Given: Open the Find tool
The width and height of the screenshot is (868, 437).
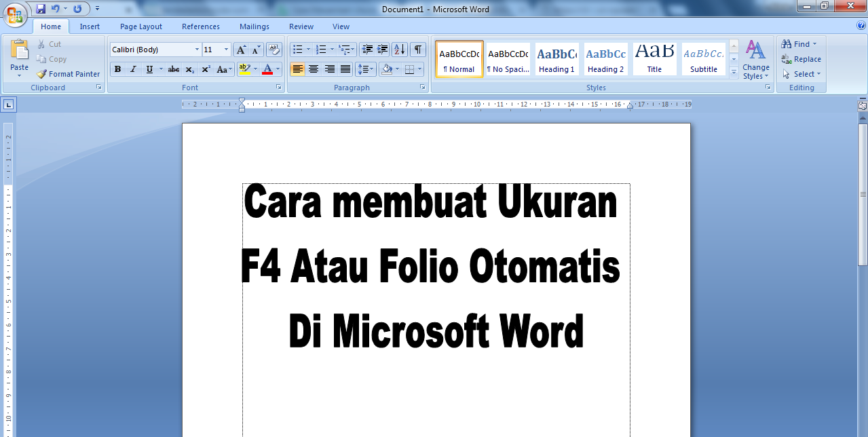Looking at the screenshot, I should (x=800, y=44).
